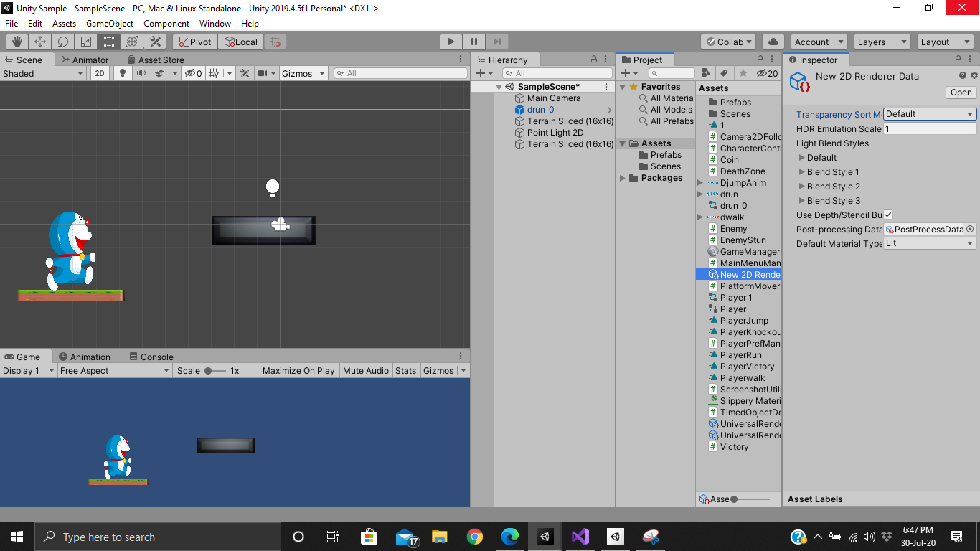
Task: Click the Pause button
Action: (x=474, y=42)
